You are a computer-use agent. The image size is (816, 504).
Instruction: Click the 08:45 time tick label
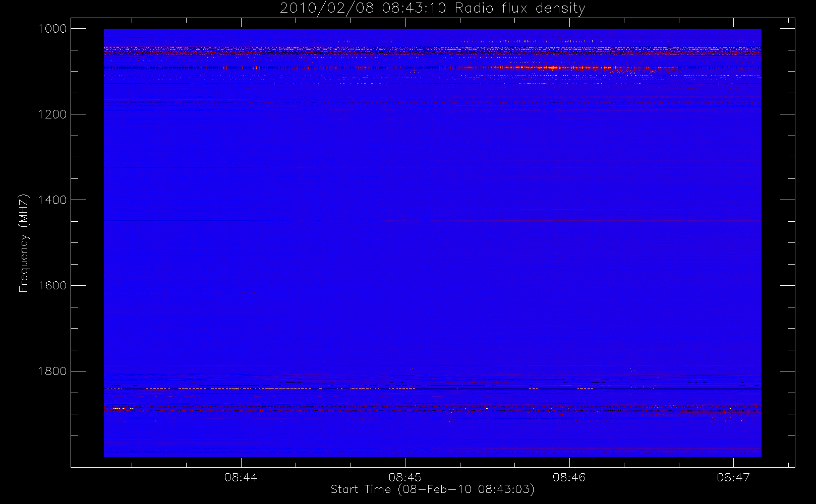pos(405,477)
